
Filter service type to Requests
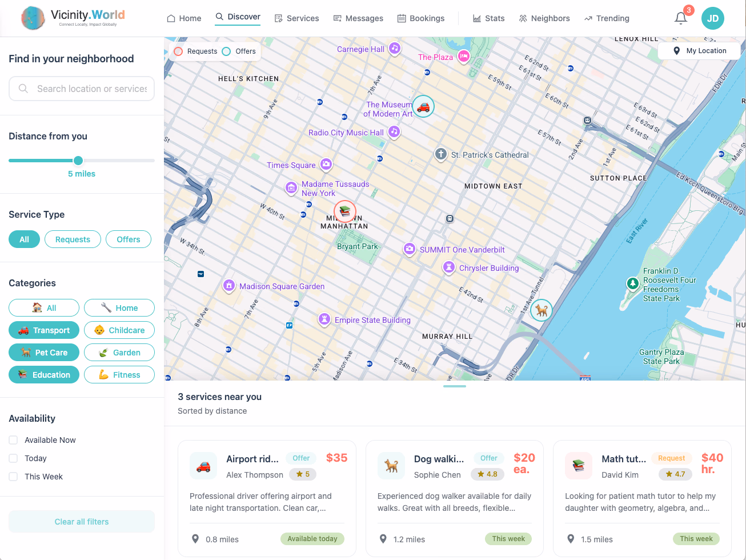(73, 239)
